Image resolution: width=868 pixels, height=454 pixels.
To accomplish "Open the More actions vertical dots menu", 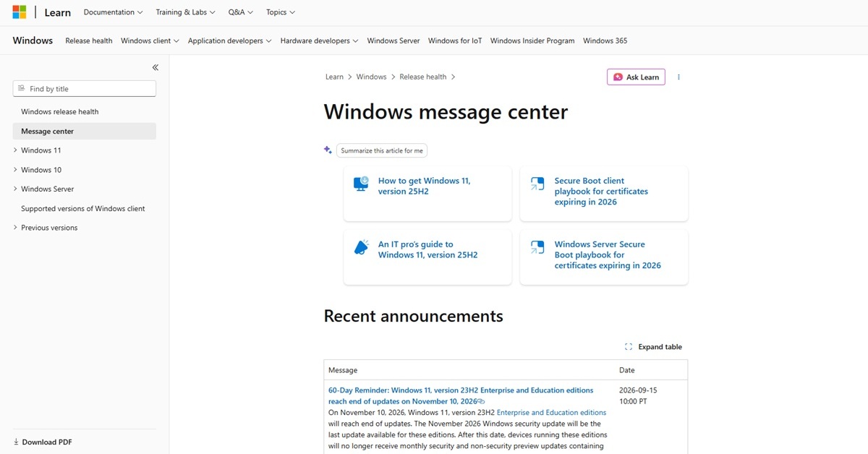I will (x=678, y=77).
